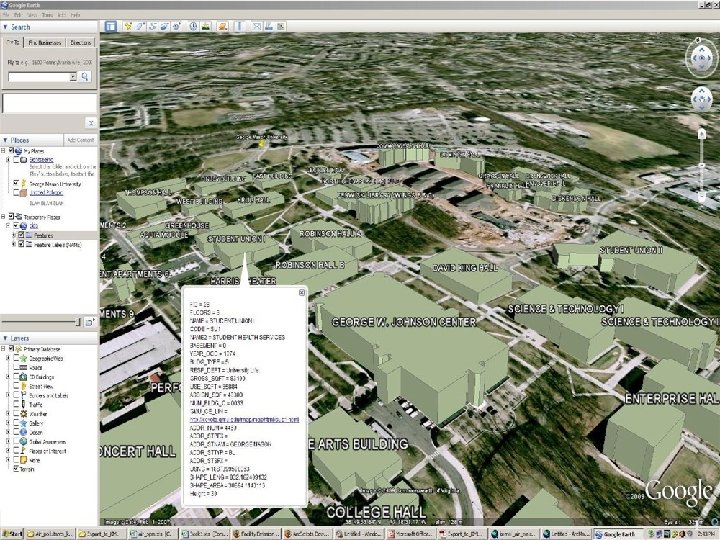
Task: Uncheck the Terrain layer checkbox
Action: coord(16,469)
